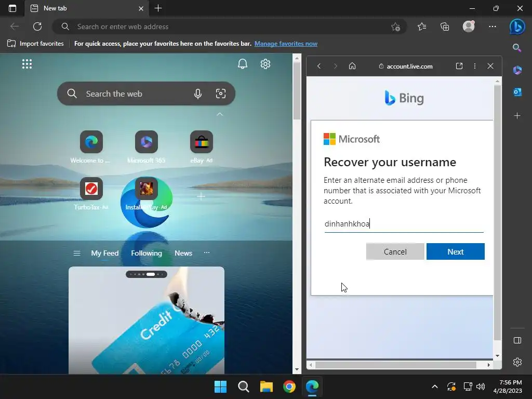The width and height of the screenshot is (532, 399).
Task: Click the Cancel button
Action: pos(395,251)
